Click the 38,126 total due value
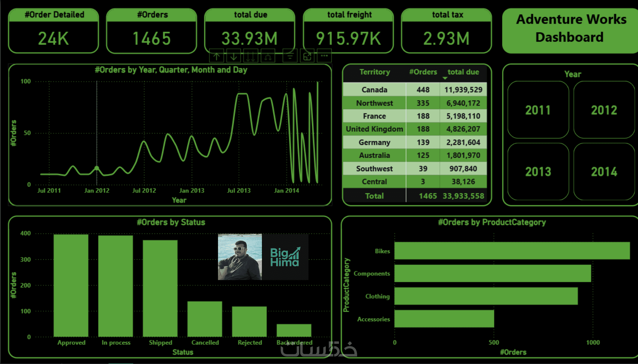The height and width of the screenshot is (364, 638). coord(463,182)
